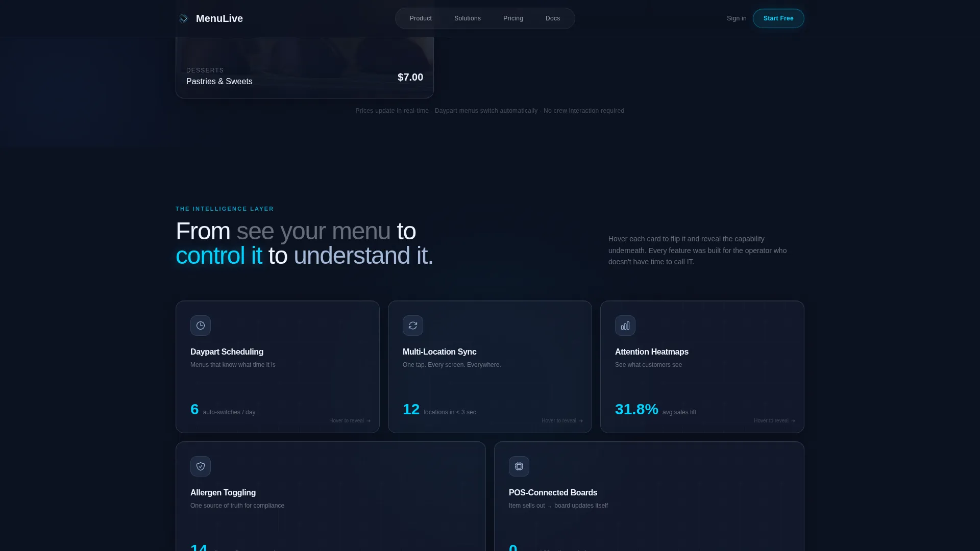Screen dimensions: 980x551
Task: Go to the Pricing nav item
Action: click(513, 18)
